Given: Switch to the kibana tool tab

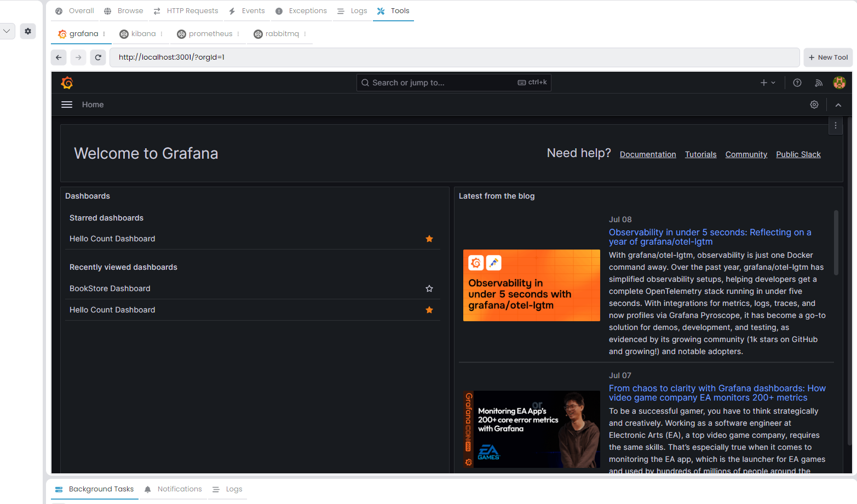Looking at the screenshot, I should (138, 34).
